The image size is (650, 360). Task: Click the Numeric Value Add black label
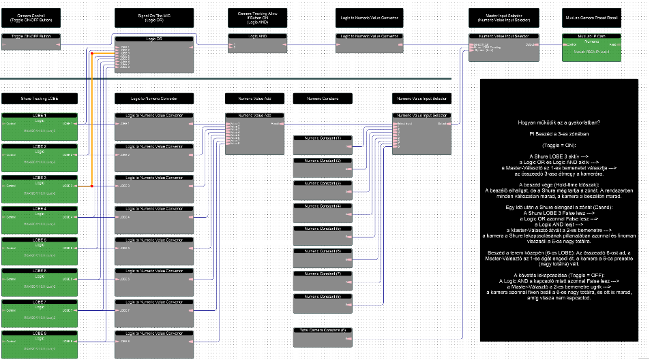click(x=255, y=99)
